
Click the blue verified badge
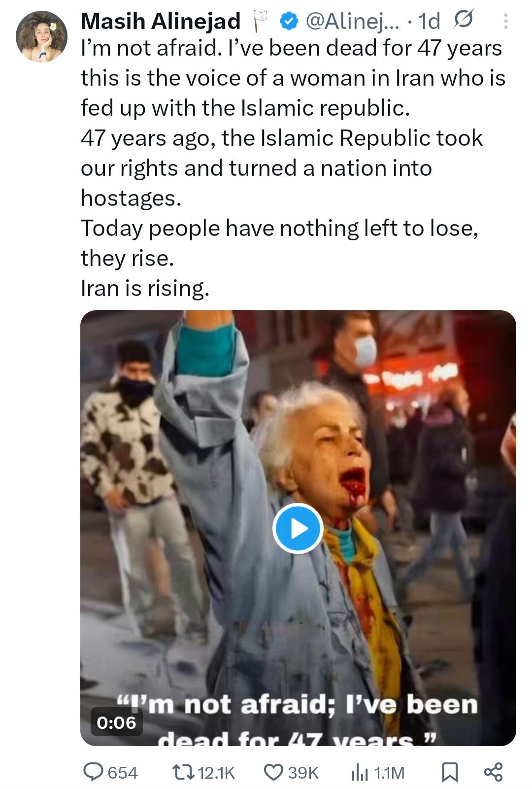tap(289, 21)
